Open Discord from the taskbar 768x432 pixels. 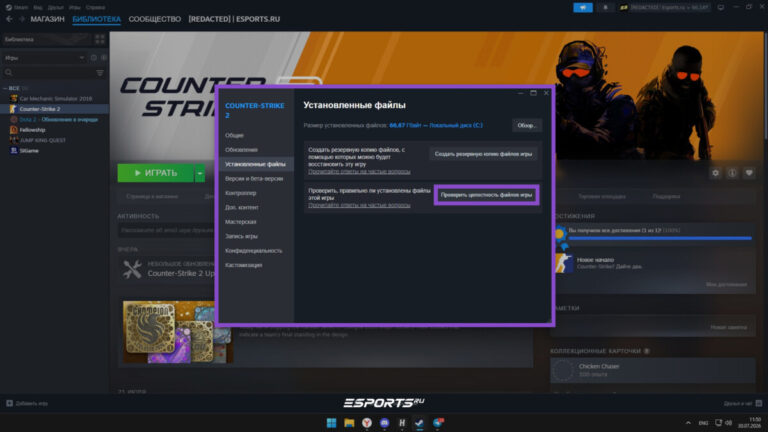[384, 423]
